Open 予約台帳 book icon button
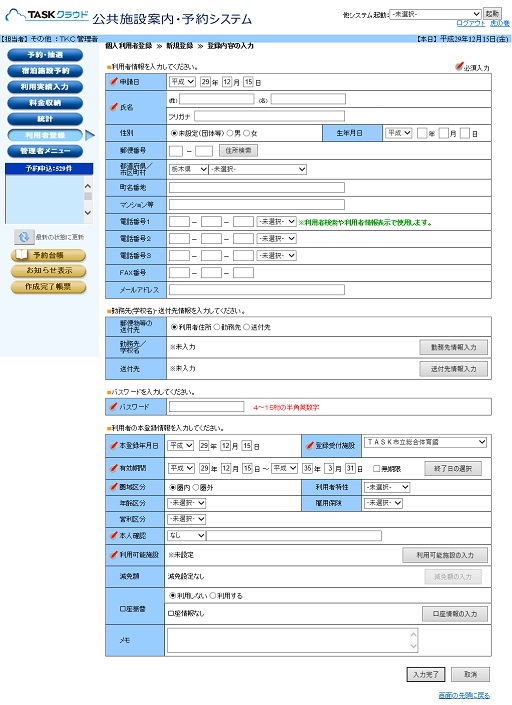512x705 pixels. tap(48, 255)
